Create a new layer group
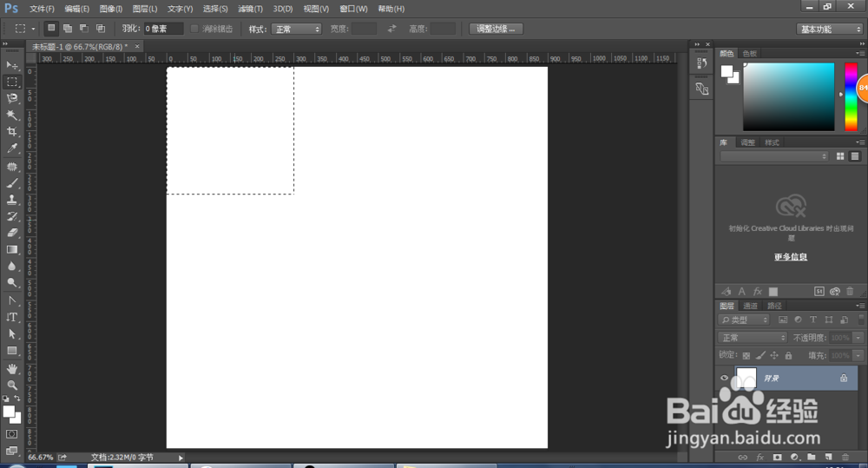The height and width of the screenshot is (468, 868). (x=811, y=457)
